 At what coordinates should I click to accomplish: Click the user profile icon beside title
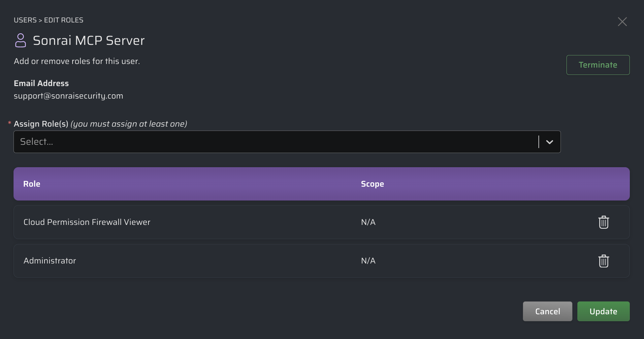[20, 41]
